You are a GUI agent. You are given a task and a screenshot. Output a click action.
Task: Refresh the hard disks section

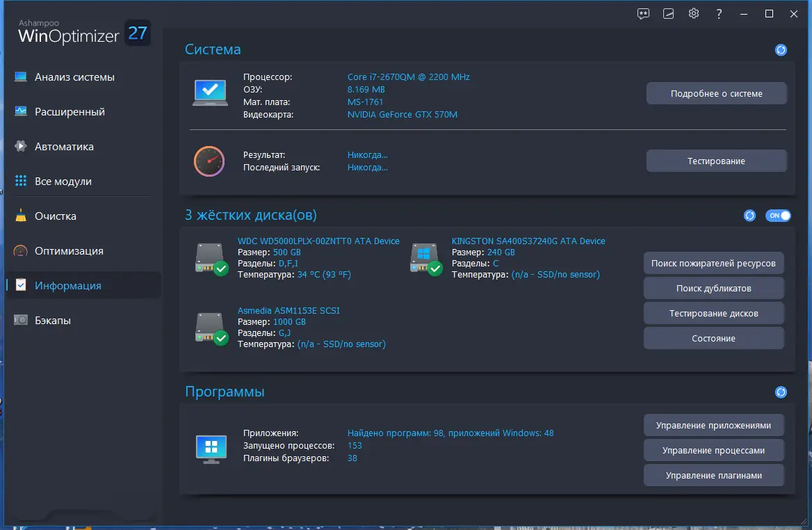pyautogui.click(x=749, y=216)
